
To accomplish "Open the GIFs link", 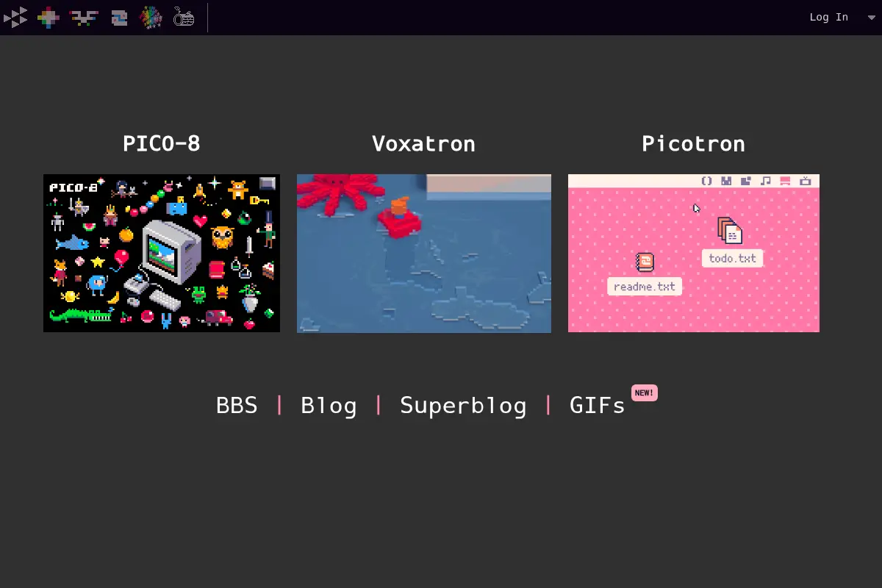I will pyautogui.click(x=598, y=406).
